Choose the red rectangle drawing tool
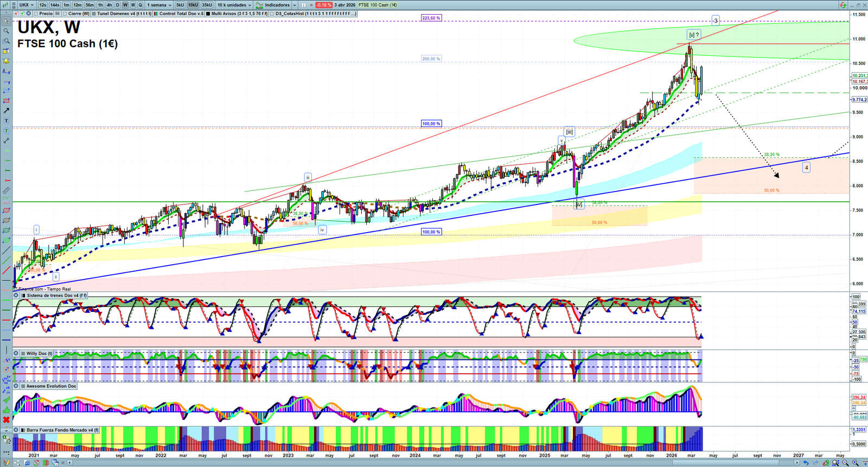 pyautogui.click(x=6, y=101)
